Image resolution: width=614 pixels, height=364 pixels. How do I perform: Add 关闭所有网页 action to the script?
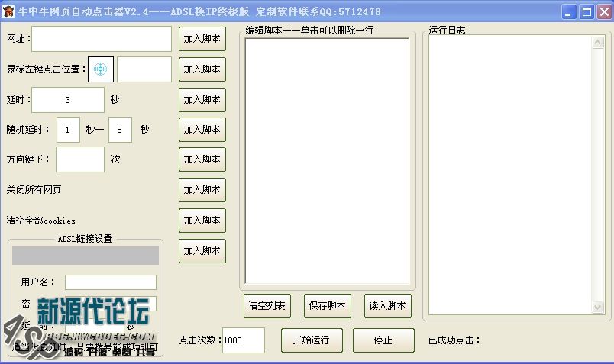click(x=202, y=189)
